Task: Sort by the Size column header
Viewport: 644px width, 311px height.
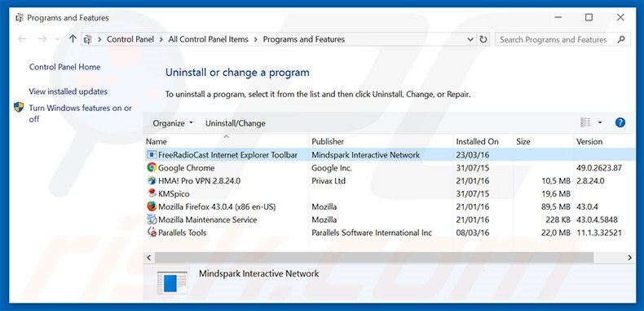Action: coord(543,141)
